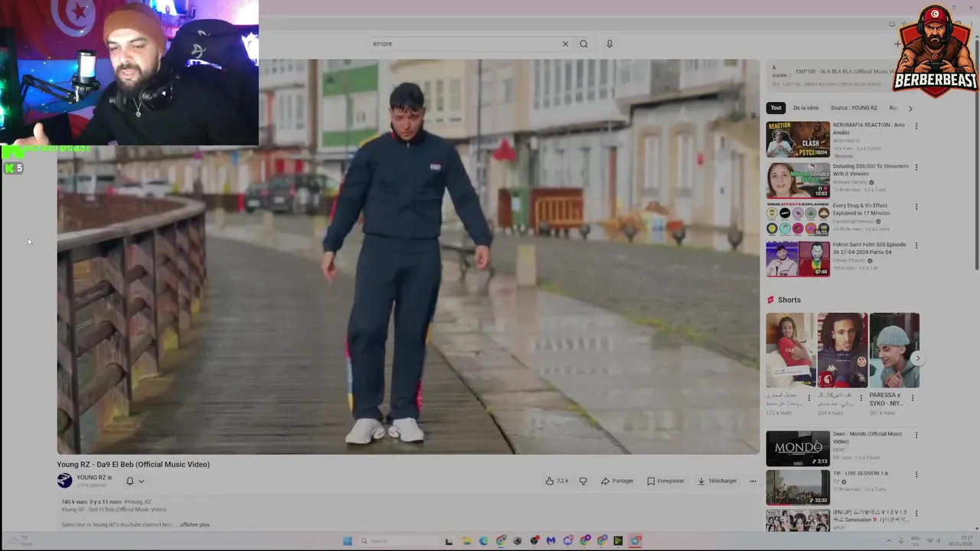This screenshot has width=980, height=551.
Task: Open options menu for the Dexo - Mondo video
Action: (916, 435)
